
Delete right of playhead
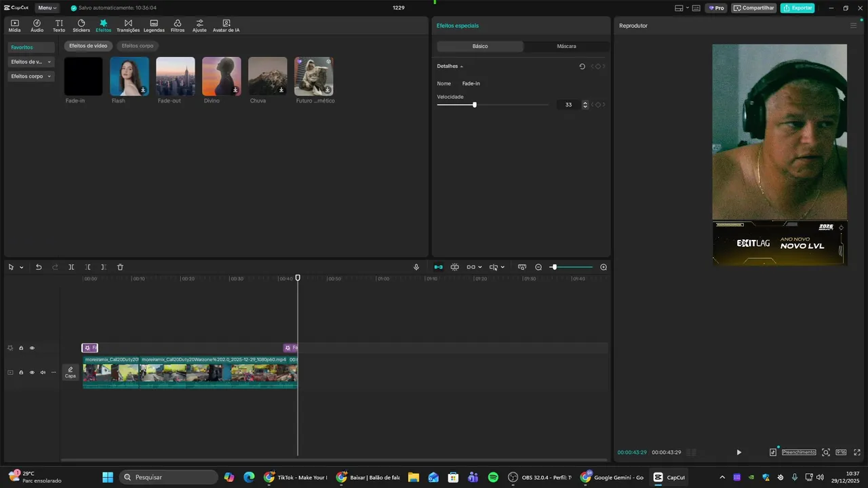[103, 267]
